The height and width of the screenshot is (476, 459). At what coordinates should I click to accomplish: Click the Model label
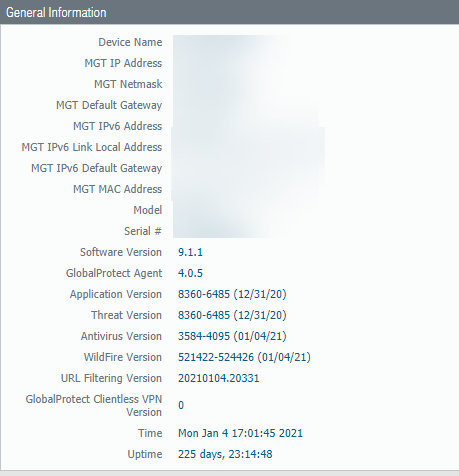tap(148, 210)
